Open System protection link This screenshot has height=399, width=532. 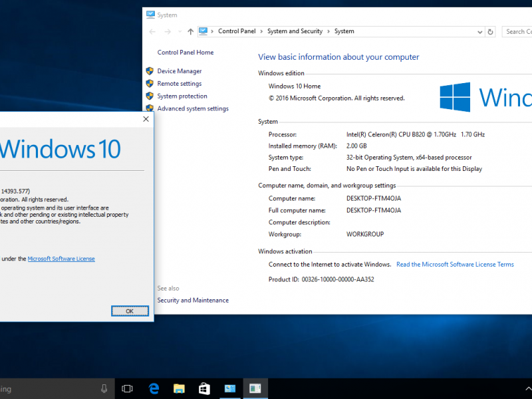(182, 96)
